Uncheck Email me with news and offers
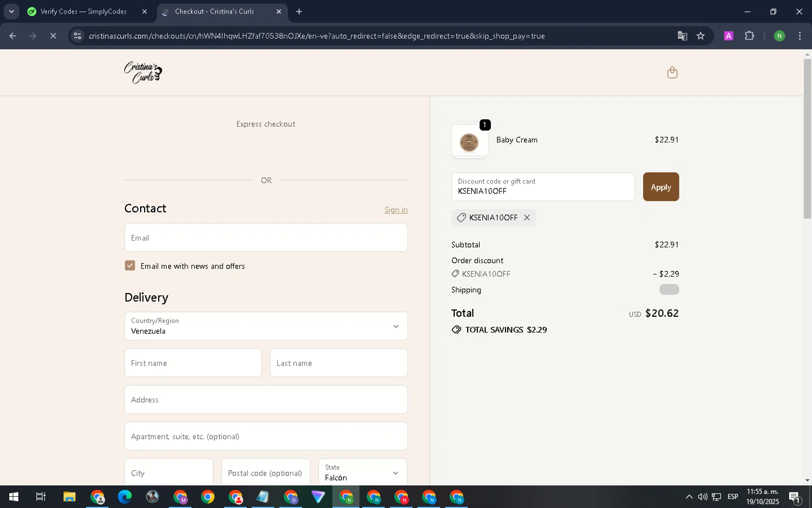Screen dimensions: 812x508 click(130, 265)
